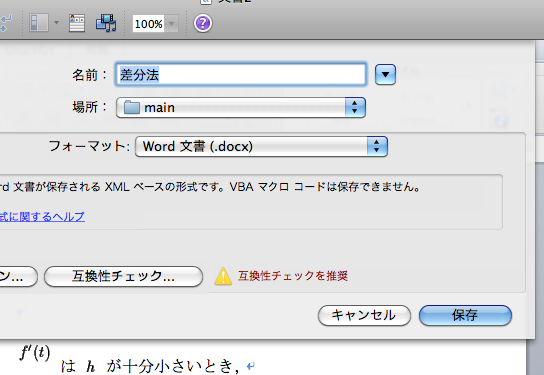Click the 保存 save button

[465, 315]
